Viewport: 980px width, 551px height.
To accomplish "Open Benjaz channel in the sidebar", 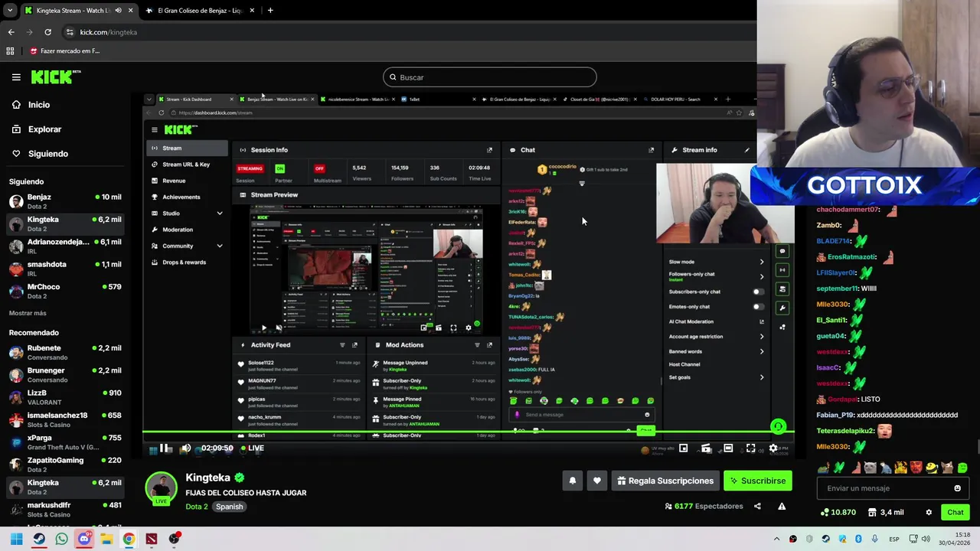I will [65, 202].
